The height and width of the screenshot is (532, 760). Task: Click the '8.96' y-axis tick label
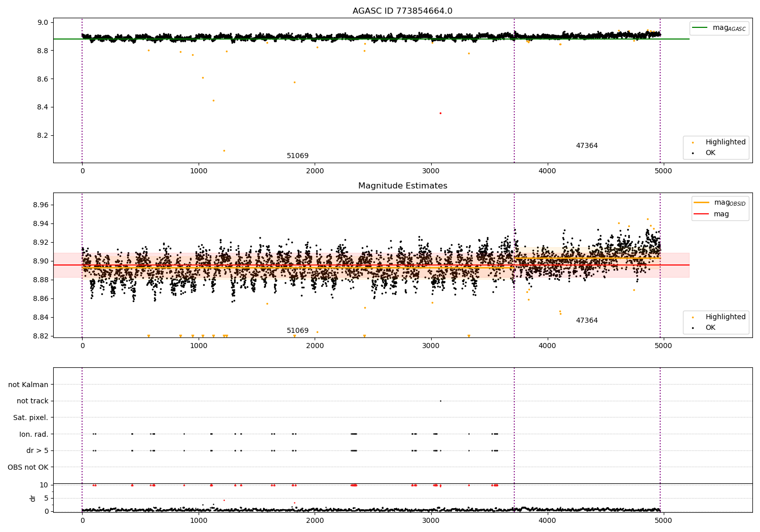click(41, 205)
